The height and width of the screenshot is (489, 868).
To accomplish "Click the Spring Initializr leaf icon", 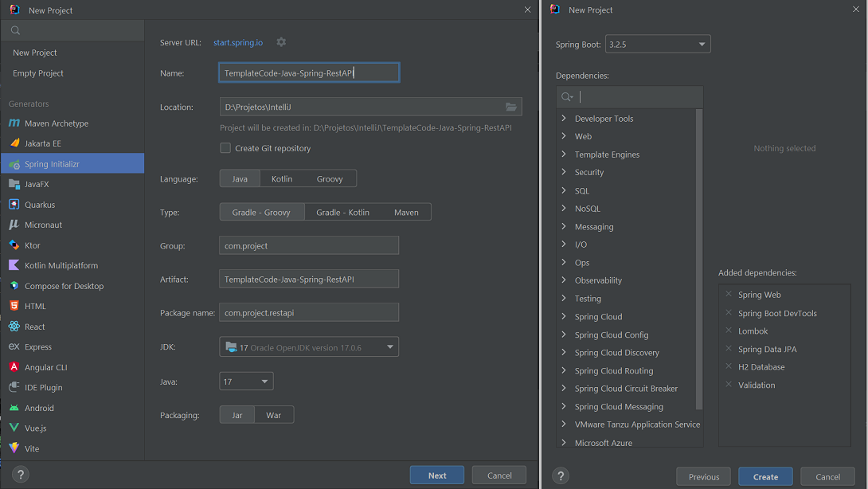I will tap(14, 164).
